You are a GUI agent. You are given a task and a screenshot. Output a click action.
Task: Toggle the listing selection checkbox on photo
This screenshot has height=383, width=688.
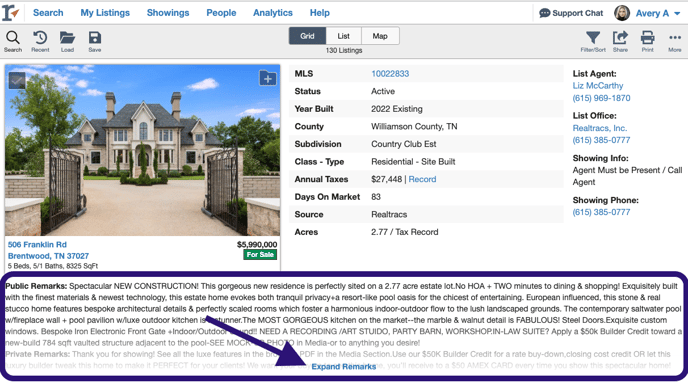pyautogui.click(x=17, y=80)
